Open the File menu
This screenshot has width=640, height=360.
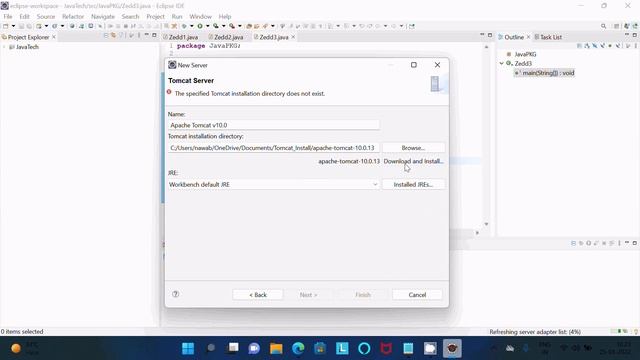[8, 16]
